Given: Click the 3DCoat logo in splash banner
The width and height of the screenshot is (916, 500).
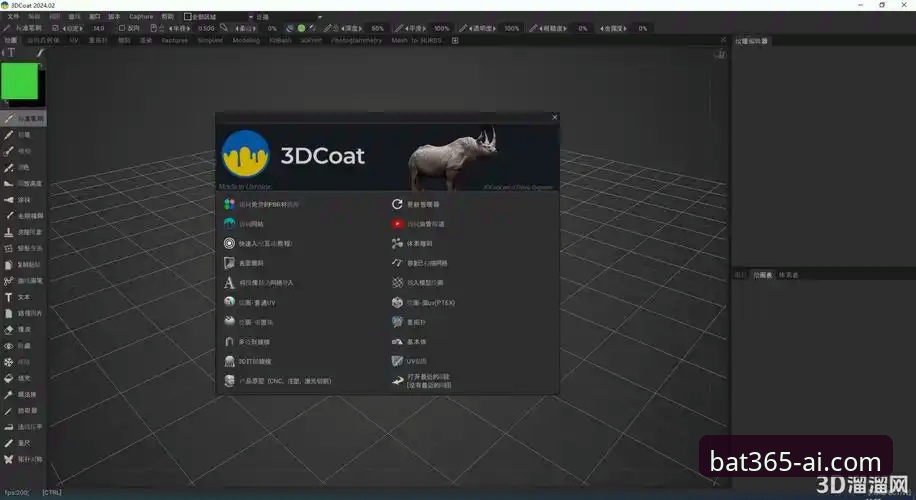Looking at the screenshot, I should 245,154.
